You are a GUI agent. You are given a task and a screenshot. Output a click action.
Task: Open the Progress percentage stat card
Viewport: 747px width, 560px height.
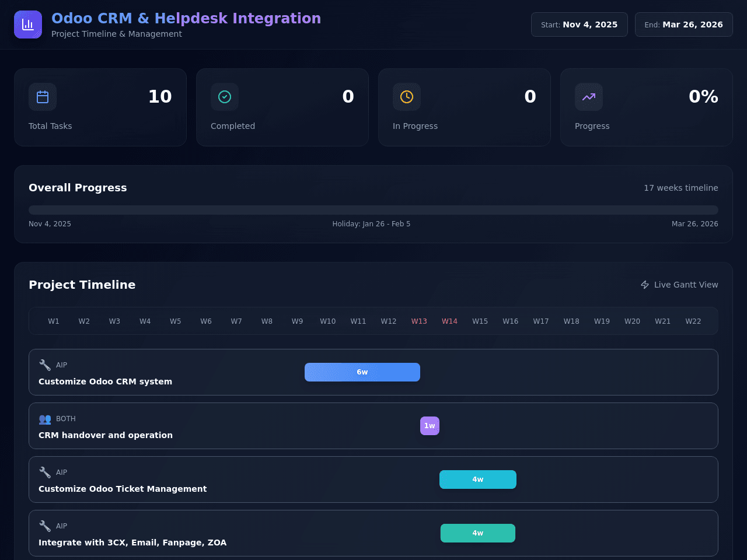(647, 107)
